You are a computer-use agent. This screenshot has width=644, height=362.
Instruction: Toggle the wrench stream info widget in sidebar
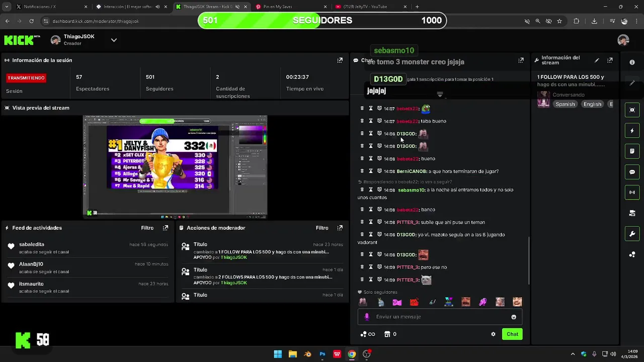tap(632, 234)
